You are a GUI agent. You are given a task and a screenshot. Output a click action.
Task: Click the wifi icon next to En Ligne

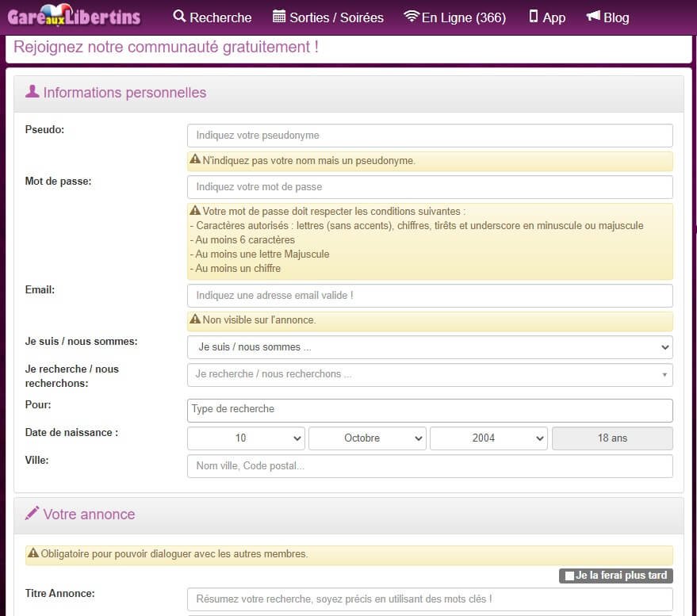[x=413, y=16]
